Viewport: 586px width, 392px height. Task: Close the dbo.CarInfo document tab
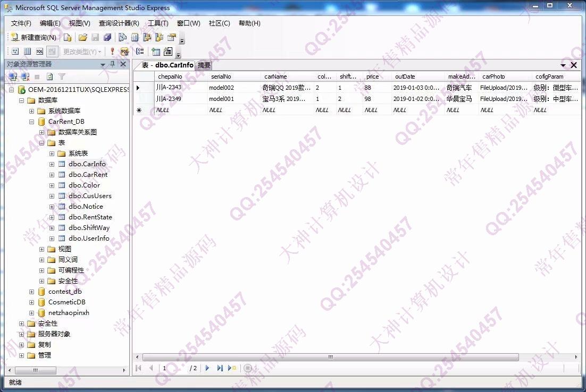[574, 65]
